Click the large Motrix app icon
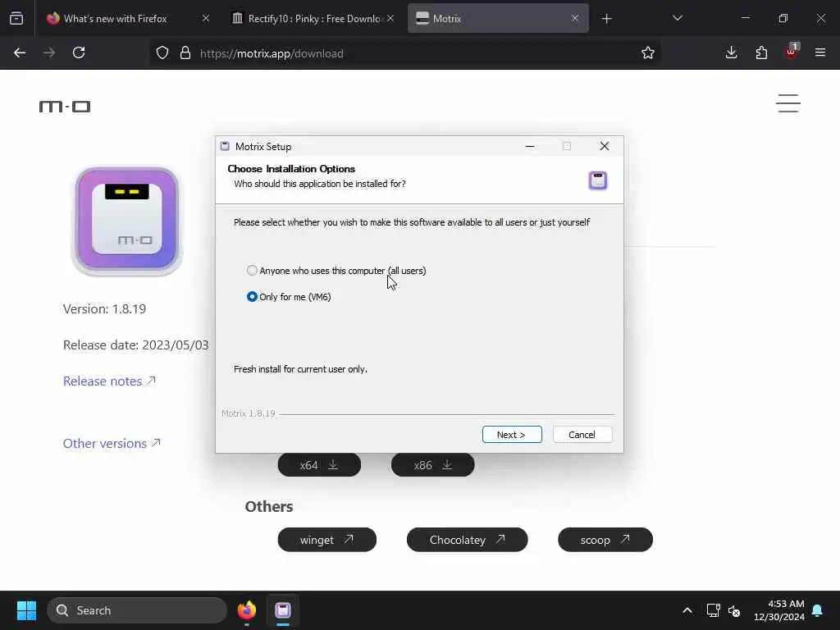840x630 pixels. pos(127,220)
